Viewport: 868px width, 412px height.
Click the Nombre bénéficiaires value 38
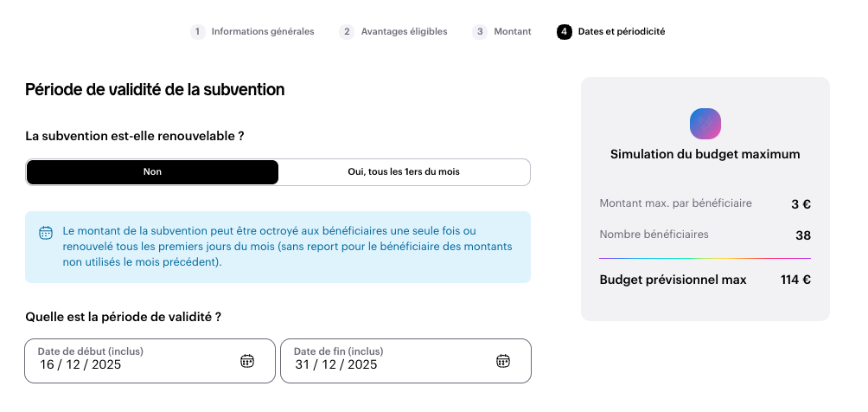pyautogui.click(x=802, y=235)
